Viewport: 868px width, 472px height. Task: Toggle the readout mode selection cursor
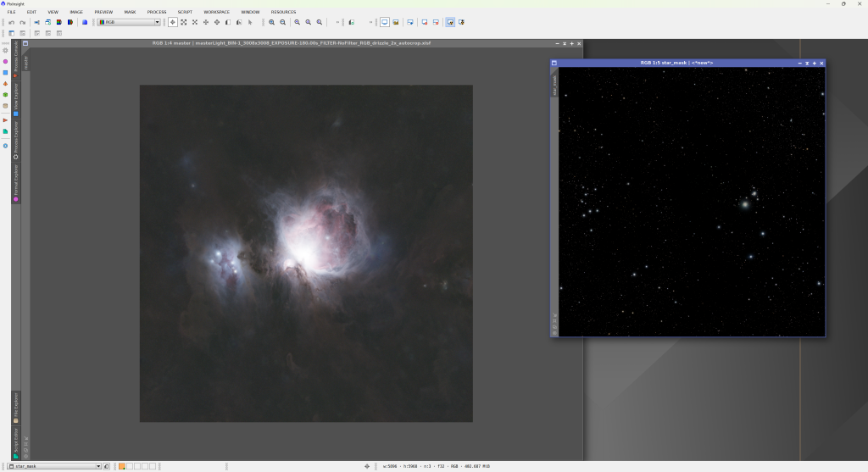173,22
